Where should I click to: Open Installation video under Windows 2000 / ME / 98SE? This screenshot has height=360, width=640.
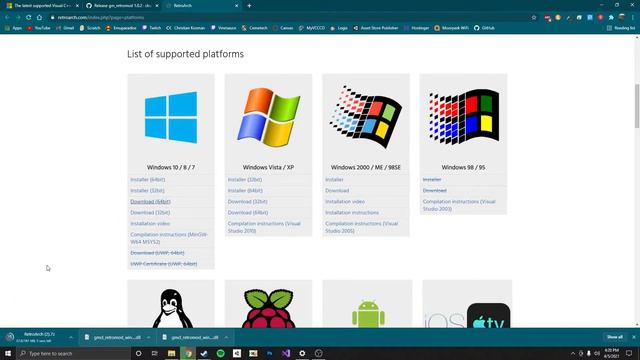(x=345, y=202)
